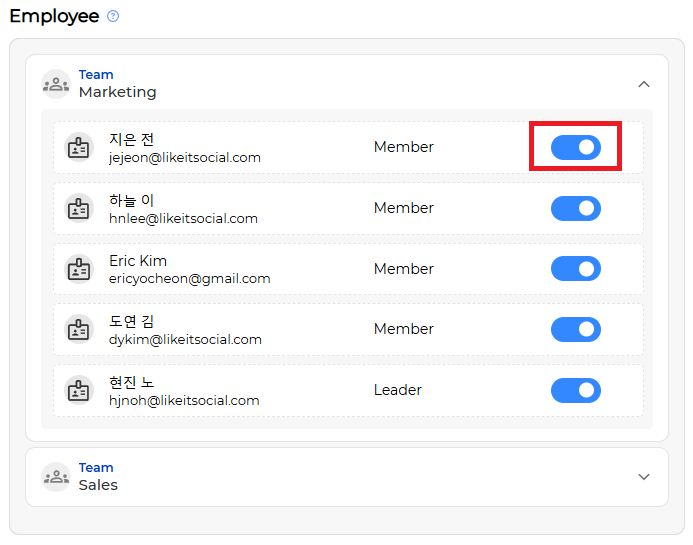693x545 pixels.
Task: Turn off Eric Kim's toggle switch
Action: [x=575, y=269]
